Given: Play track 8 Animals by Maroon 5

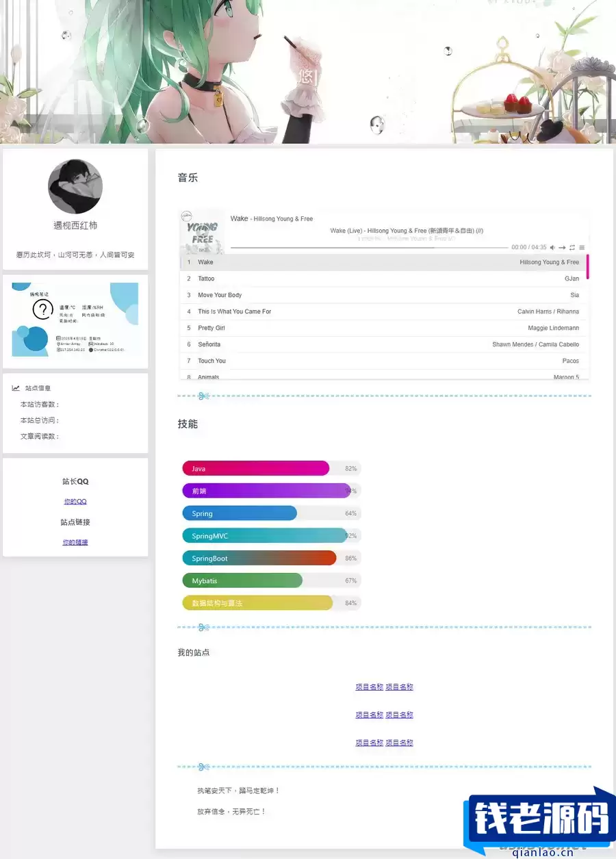Looking at the screenshot, I should pyautogui.click(x=383, y=375).
